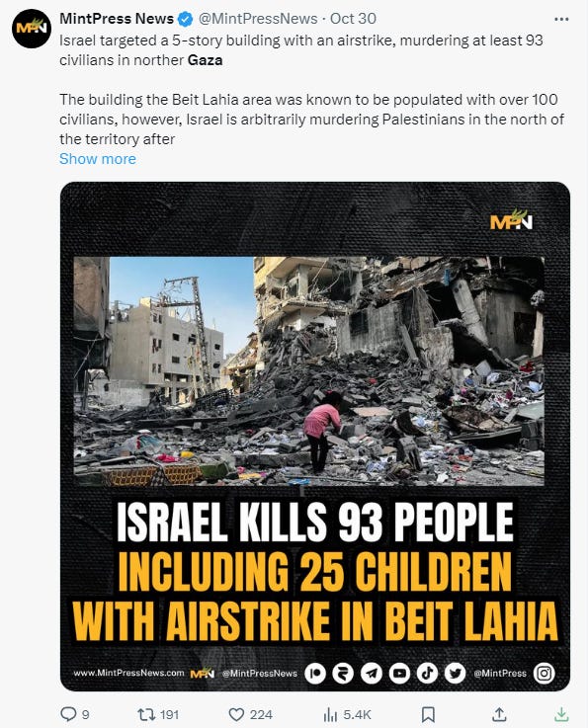
Task: Share the post via the upload arrow icon
Action: point(499,713)
